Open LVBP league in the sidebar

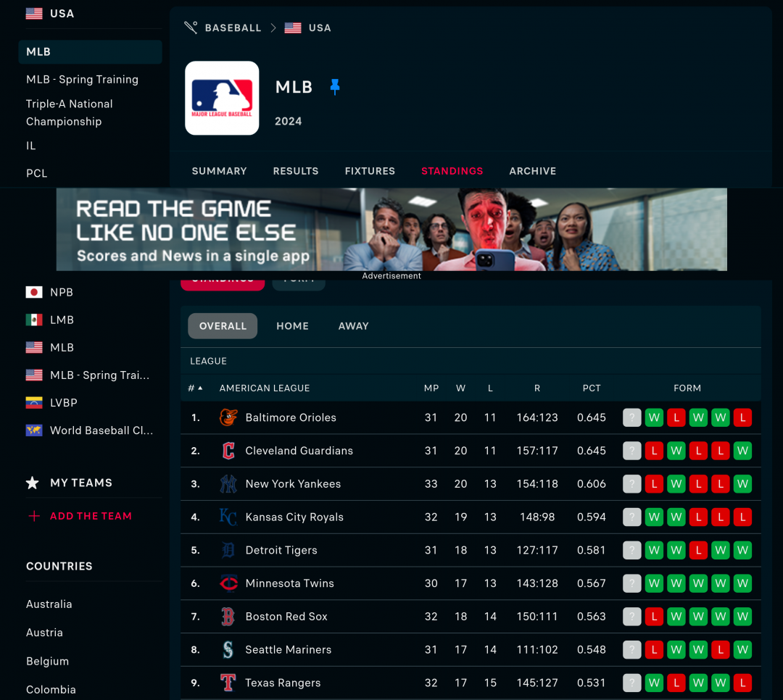pyautogui.click(x=63, y=402)
